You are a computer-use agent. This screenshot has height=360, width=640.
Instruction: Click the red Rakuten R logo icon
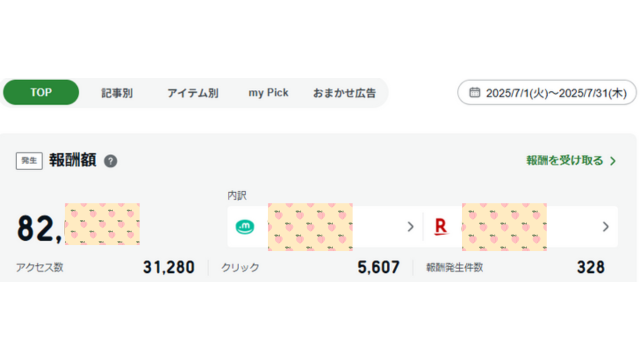click(441, 227)
